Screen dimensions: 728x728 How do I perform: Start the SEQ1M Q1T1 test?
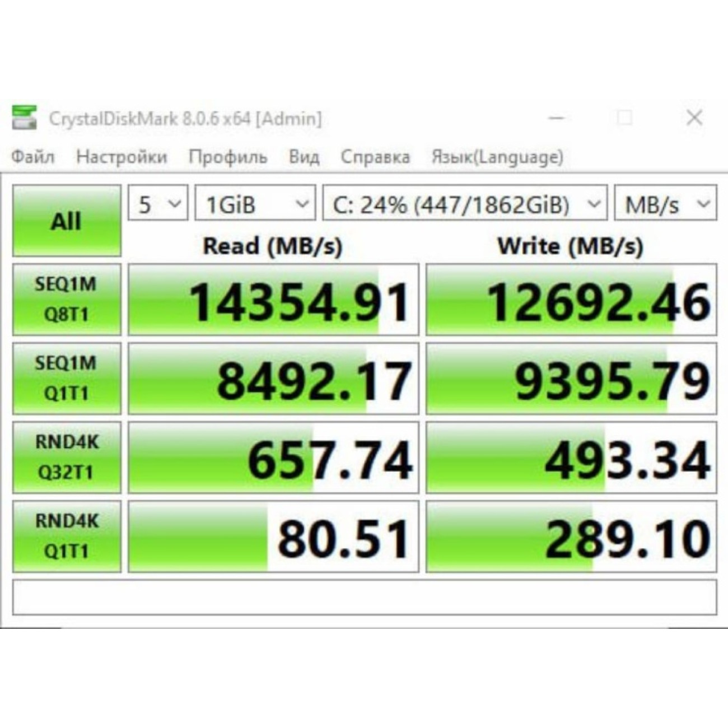[x=67, y=379]
